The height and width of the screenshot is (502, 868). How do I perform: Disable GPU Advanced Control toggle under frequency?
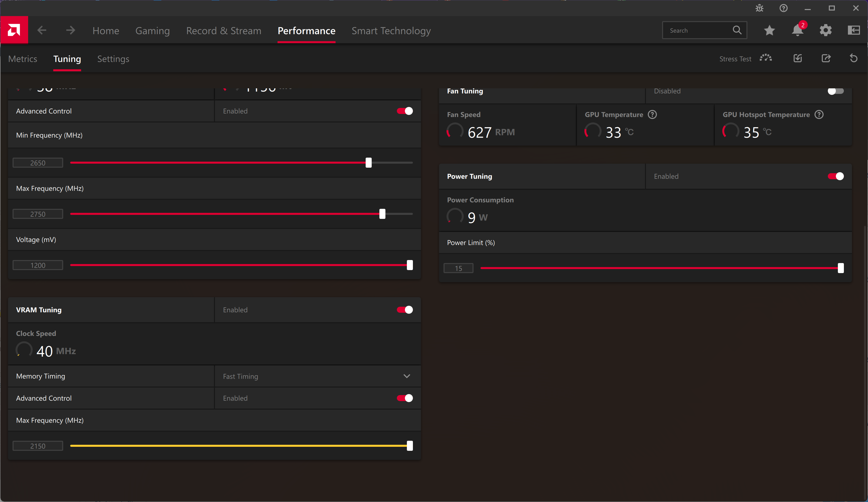point(405,111)
